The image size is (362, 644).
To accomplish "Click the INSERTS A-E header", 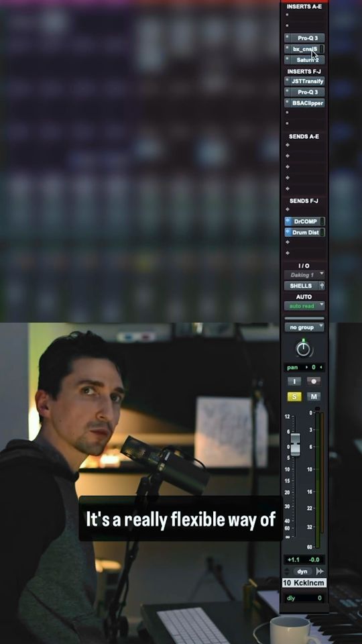I will coord(304,7).
